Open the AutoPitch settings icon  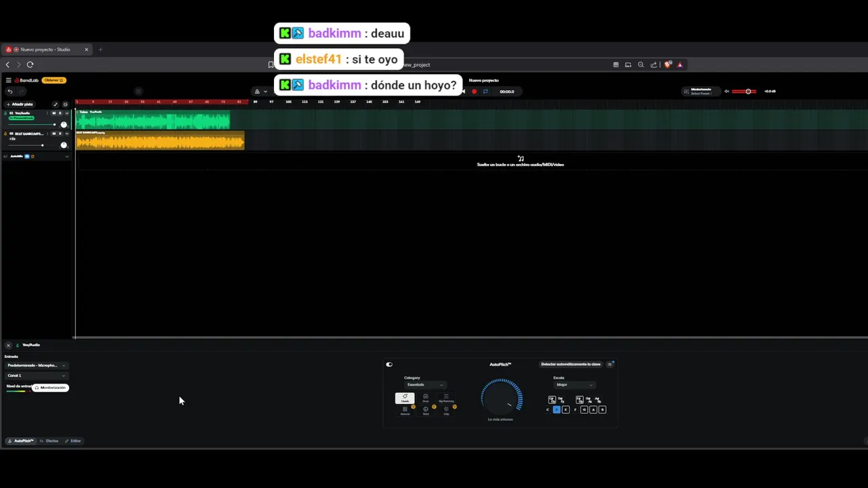tap(610, 364)
